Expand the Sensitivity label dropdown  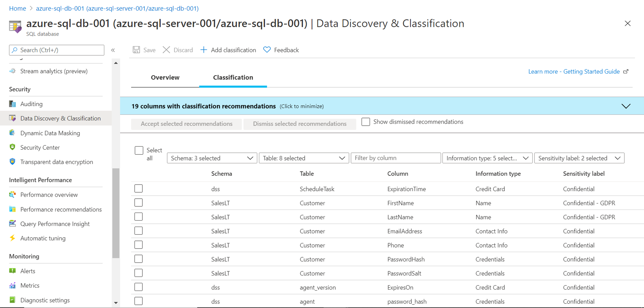tap(579, 158)
